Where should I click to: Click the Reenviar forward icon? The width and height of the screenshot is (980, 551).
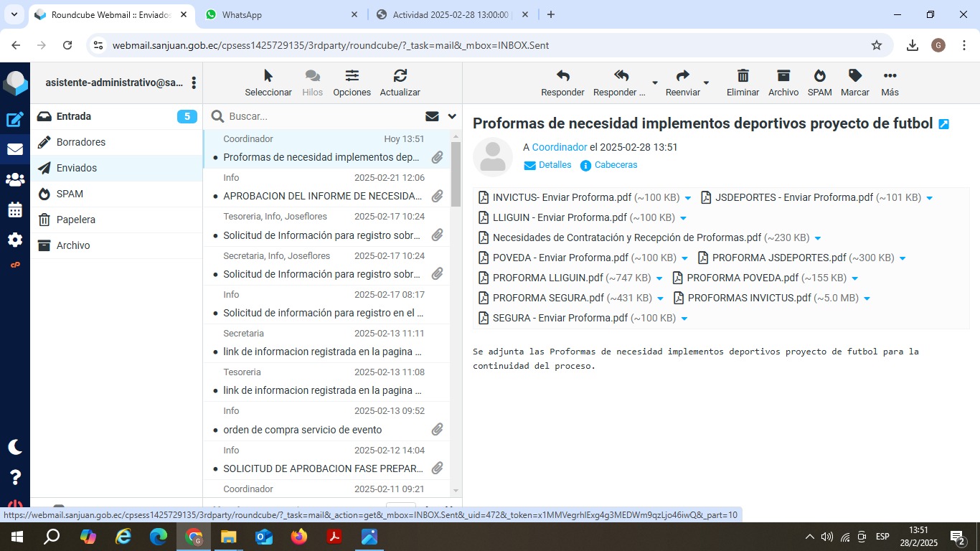[x=682, y=76]
